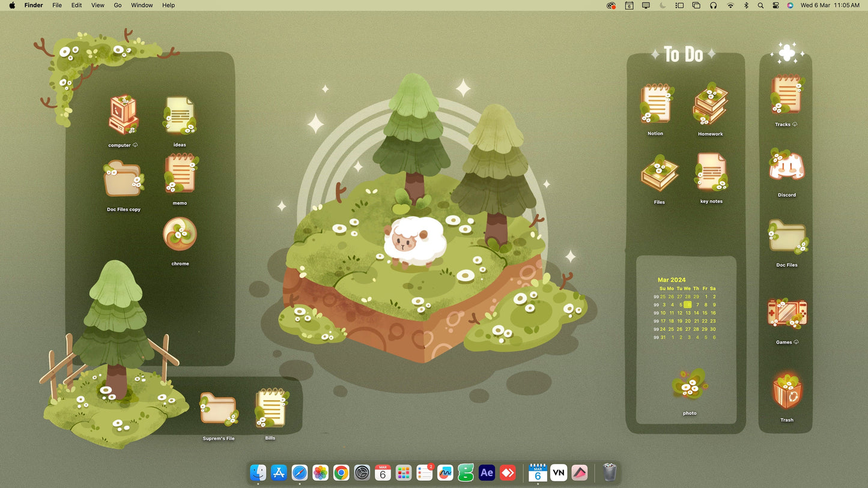The height and width of the screenshot is (488, 868).
Task: Open the App Store in the Dock
Action: (x=279, y=473)
